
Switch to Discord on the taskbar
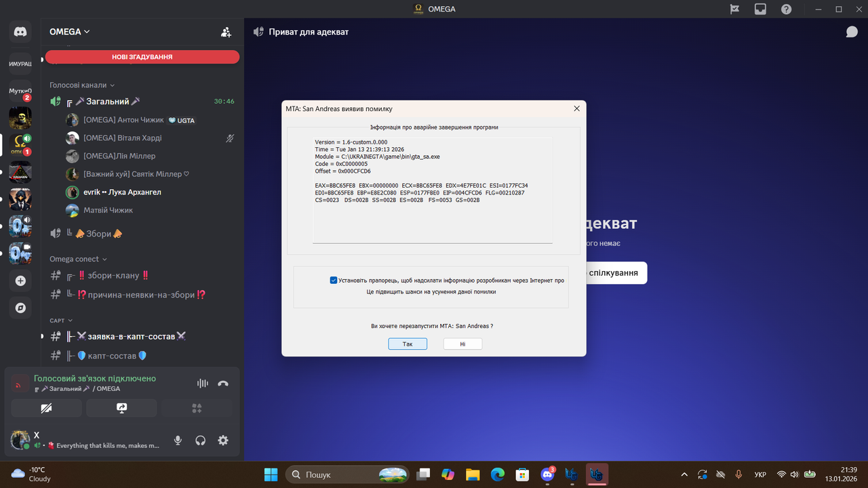[547, 474]
